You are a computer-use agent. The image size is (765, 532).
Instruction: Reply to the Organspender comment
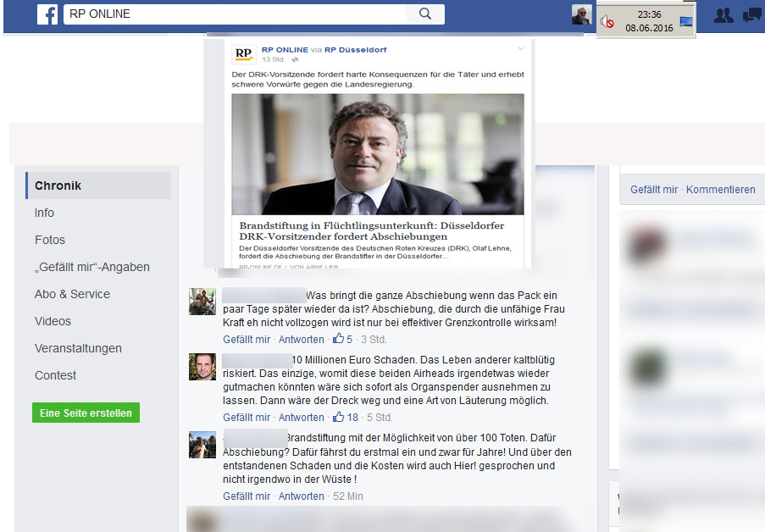click(x=301, y=418)
